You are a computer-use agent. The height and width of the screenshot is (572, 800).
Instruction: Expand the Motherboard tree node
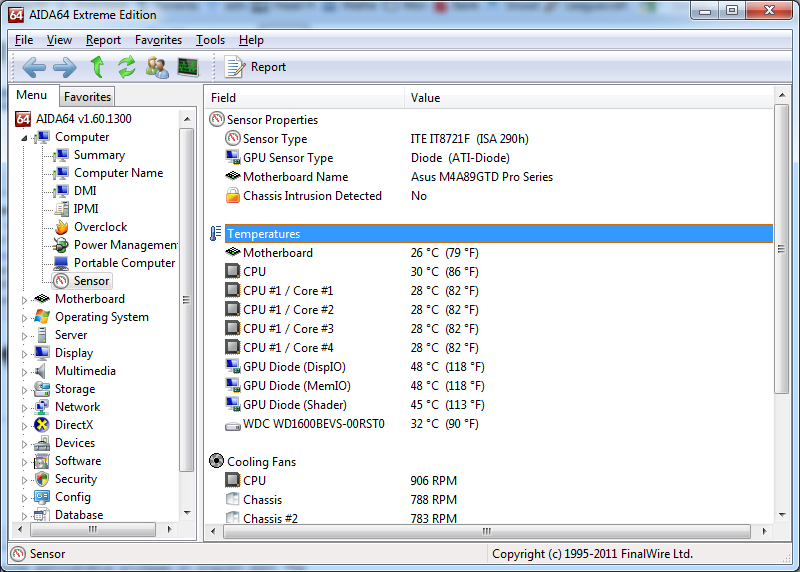coord(24,300)
